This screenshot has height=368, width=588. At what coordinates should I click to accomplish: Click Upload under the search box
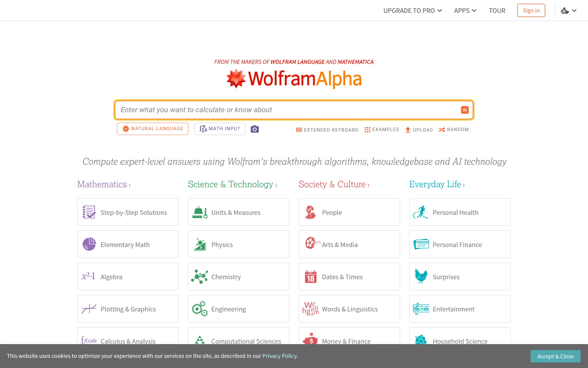[419, 130]
